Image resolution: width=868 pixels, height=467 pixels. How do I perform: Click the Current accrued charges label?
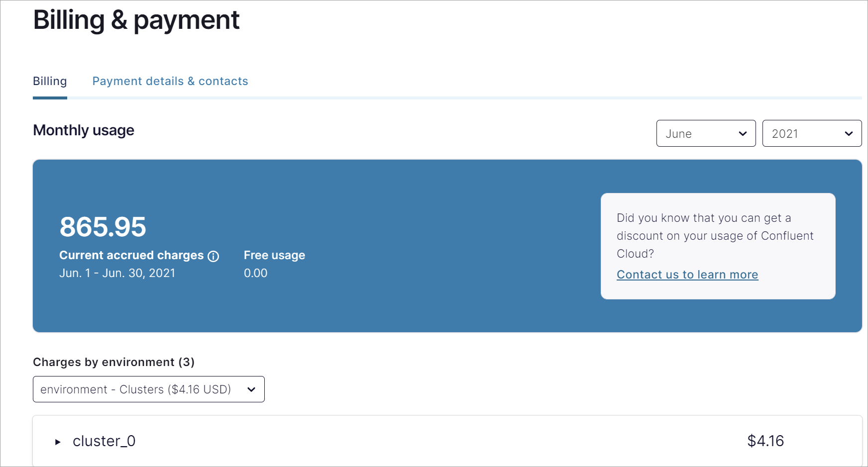131,255
